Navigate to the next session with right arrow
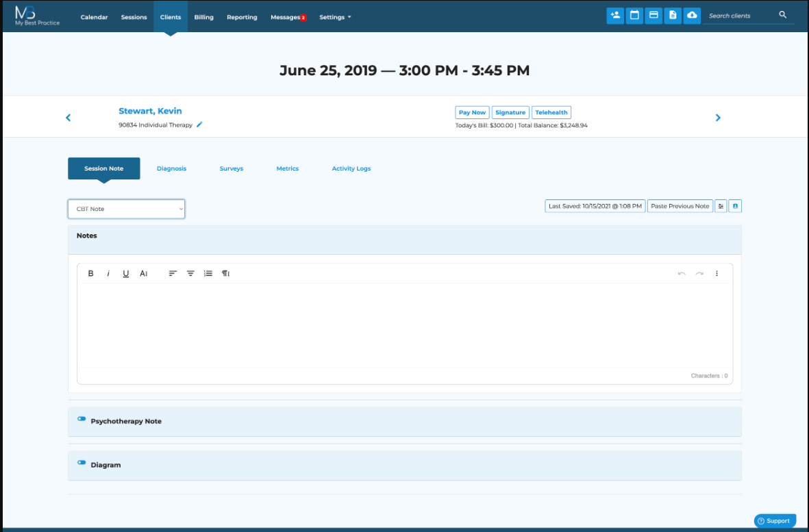The width and height of the screenshot is (809, 532). click(718, 117)
